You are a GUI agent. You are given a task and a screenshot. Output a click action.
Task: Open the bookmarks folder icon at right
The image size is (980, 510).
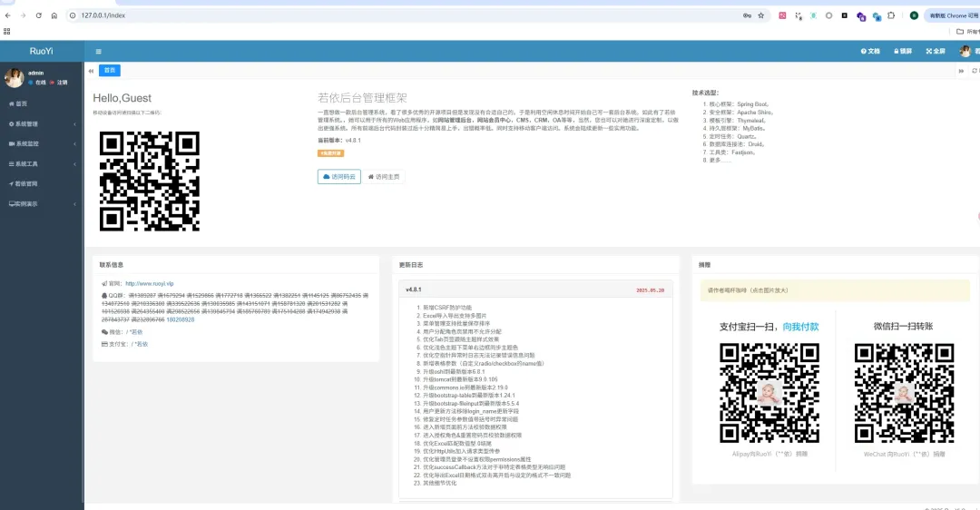coord(960,31)
